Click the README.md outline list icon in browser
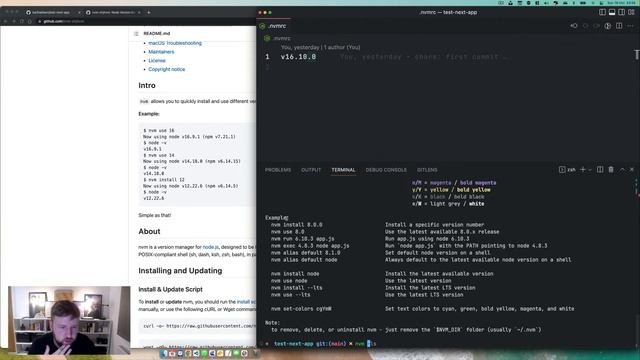The height and width of the screenshot is (360, 640). tap(136, 33)
